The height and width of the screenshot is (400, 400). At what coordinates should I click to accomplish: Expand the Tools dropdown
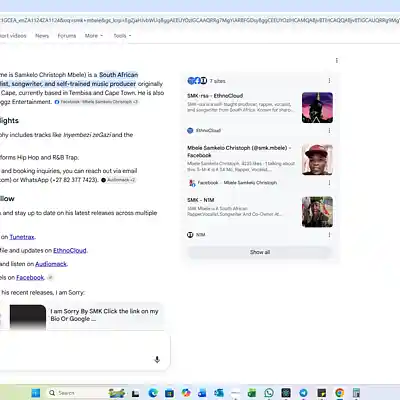point(122,36)
